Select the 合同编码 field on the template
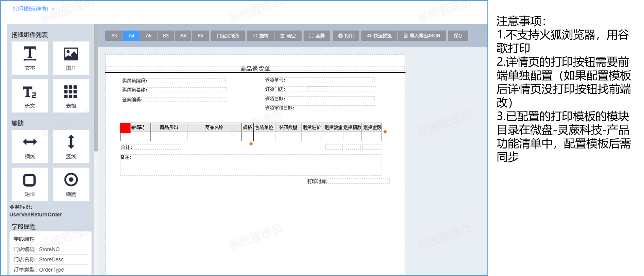The width and height of the screenshot is (644, 276). [x=175, y=100]
